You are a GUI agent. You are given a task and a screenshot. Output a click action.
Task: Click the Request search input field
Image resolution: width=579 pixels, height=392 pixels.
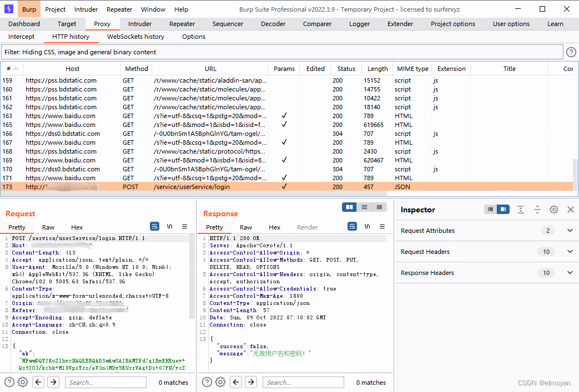(105, 383)
